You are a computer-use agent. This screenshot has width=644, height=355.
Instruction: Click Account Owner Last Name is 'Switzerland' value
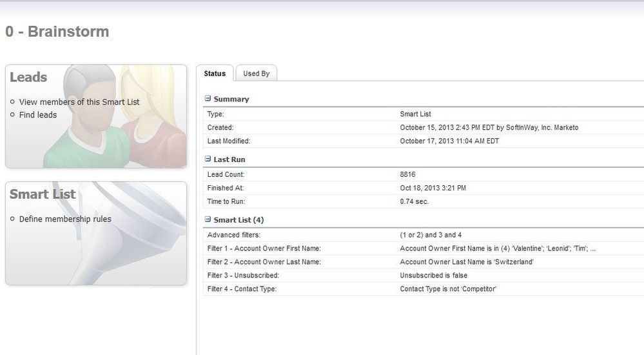tap(467, 262)
